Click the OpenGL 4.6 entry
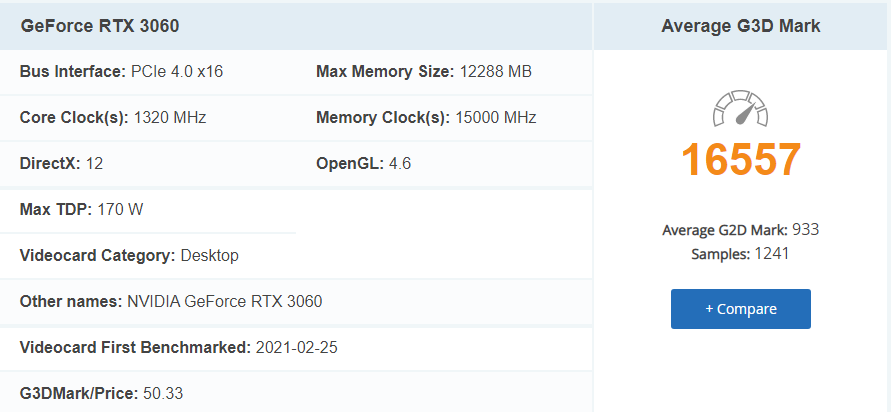This screenshot has width=891, height=412. [364, 164]
